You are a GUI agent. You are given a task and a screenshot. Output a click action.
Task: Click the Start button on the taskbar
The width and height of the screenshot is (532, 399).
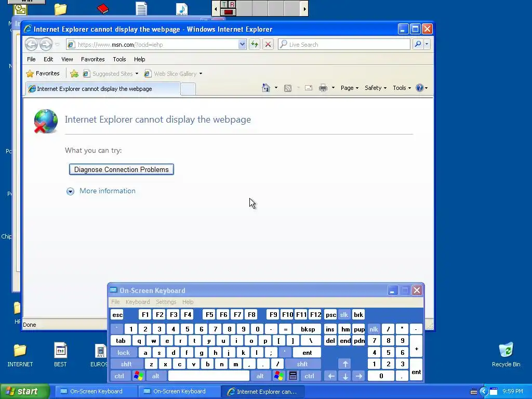[x=25, y=391]
